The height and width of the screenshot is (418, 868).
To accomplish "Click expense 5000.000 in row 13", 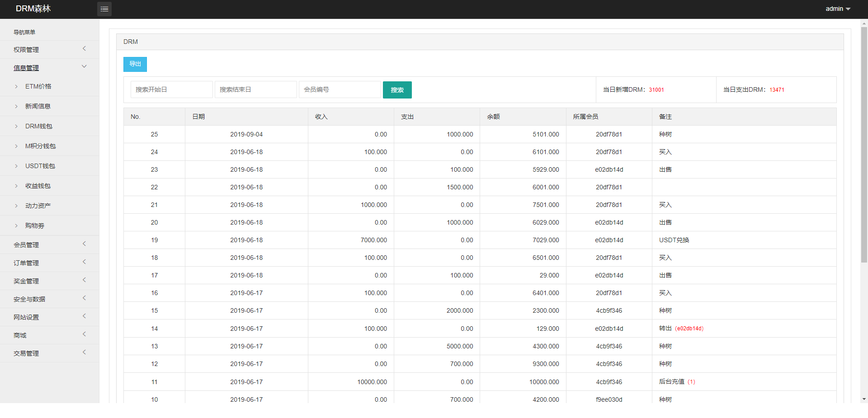I will pos(460,346).
